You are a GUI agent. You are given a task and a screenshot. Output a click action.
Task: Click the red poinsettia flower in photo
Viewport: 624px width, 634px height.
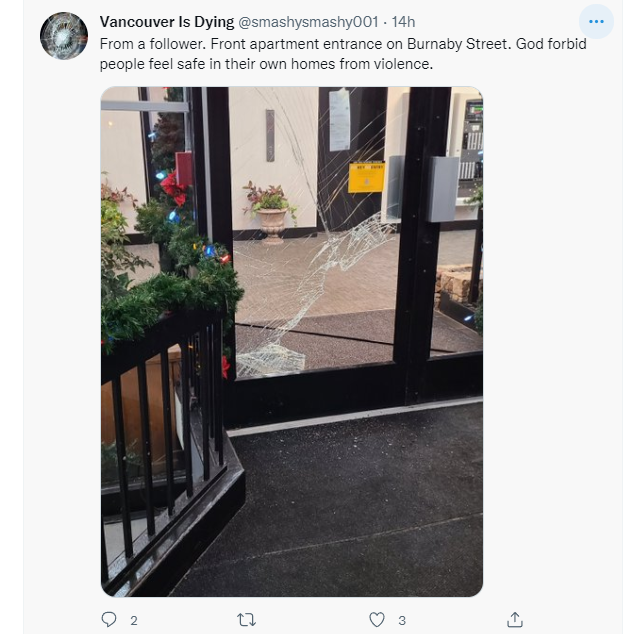174,188
